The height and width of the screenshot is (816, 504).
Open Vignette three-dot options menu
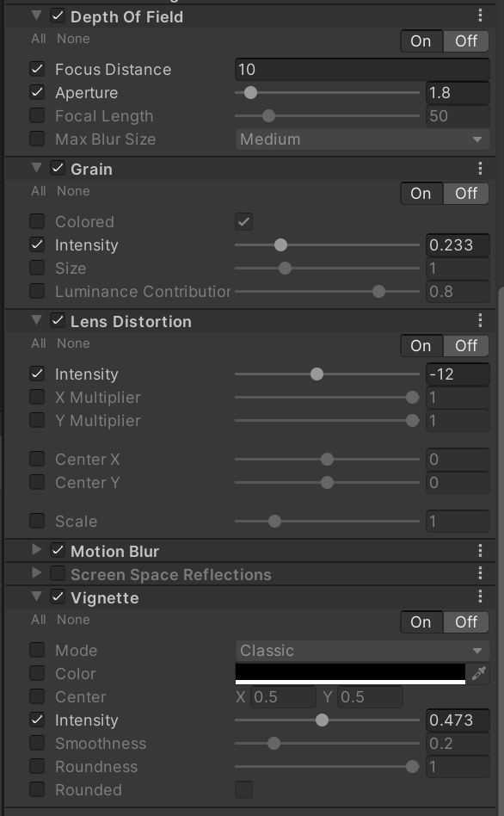point(480,597)
